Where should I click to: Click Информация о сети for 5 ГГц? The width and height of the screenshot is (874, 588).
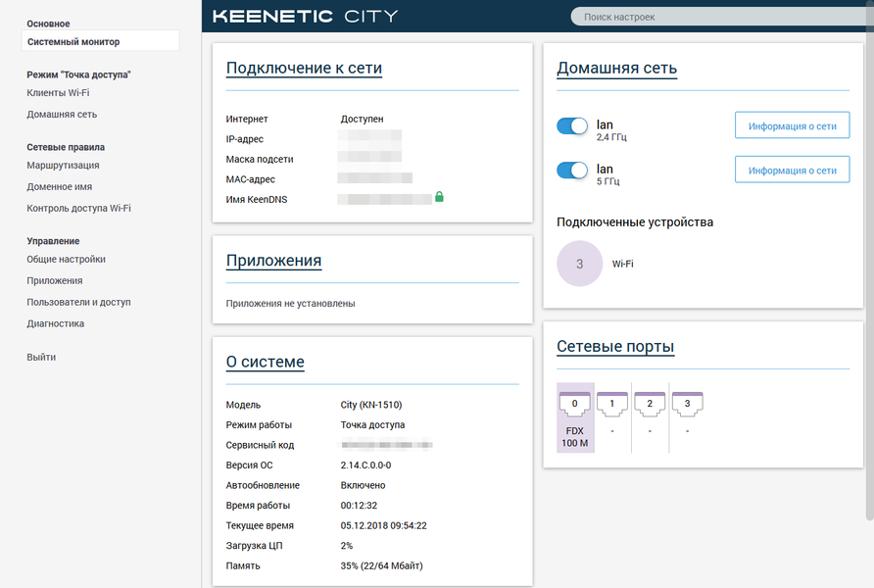(792, 171)
